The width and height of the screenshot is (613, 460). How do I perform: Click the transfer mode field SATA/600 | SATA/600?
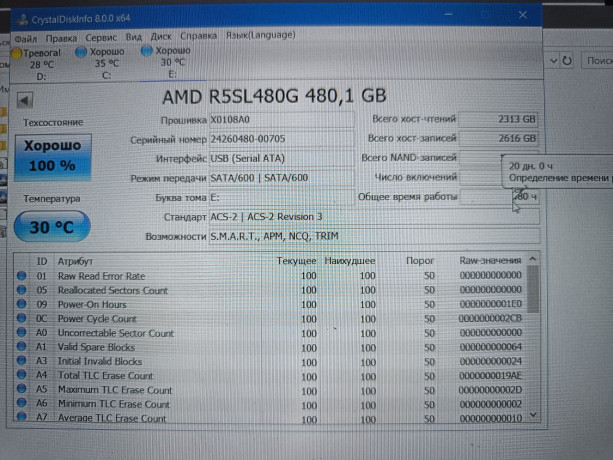pyautogui.click(x=281, y=178)
